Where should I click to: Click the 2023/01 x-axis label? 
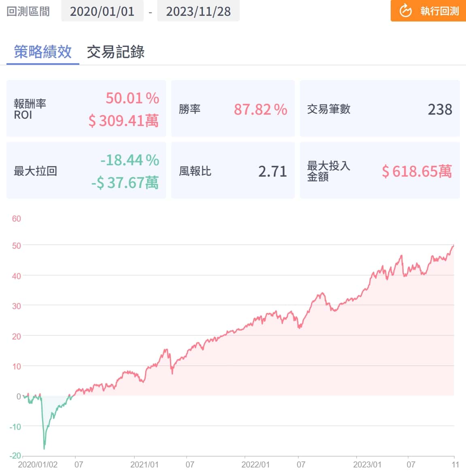tap(367, 464)
